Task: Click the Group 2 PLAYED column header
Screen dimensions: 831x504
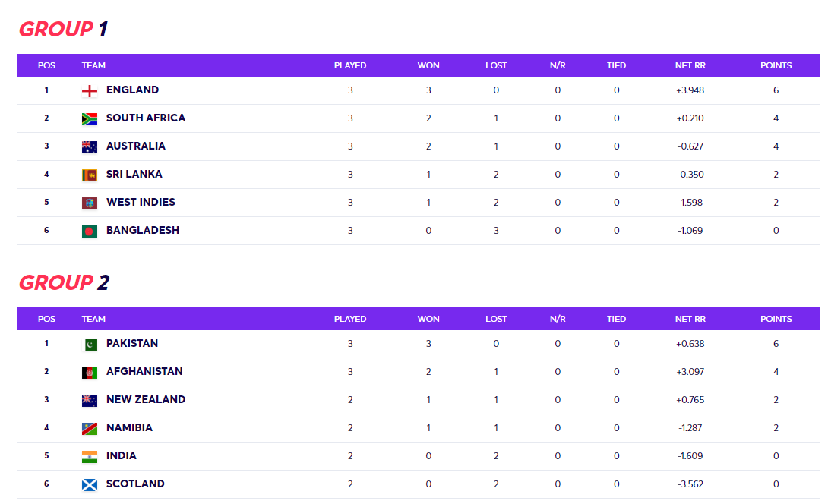Action: [x=349, y=319]
